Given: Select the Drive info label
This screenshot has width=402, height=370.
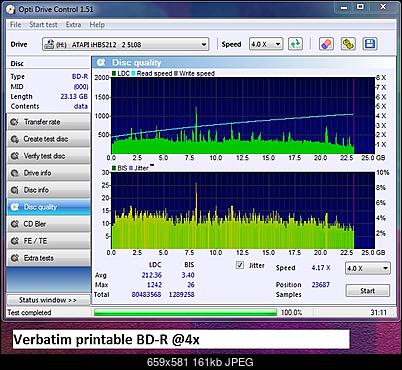Looking at the screenshot, I should (x=37, y=173).
